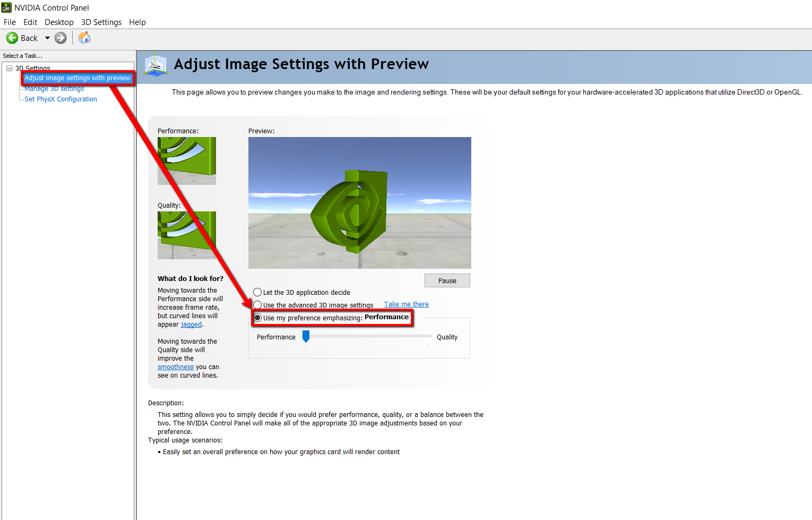Viewport: 812px width, 520px height.
Task: Click the rotating NVIDIA logo preview
Action: click(x=360, y=203)
